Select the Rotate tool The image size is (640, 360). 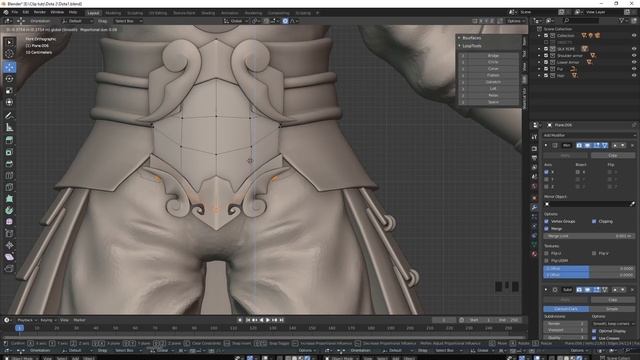coord(9,78)
